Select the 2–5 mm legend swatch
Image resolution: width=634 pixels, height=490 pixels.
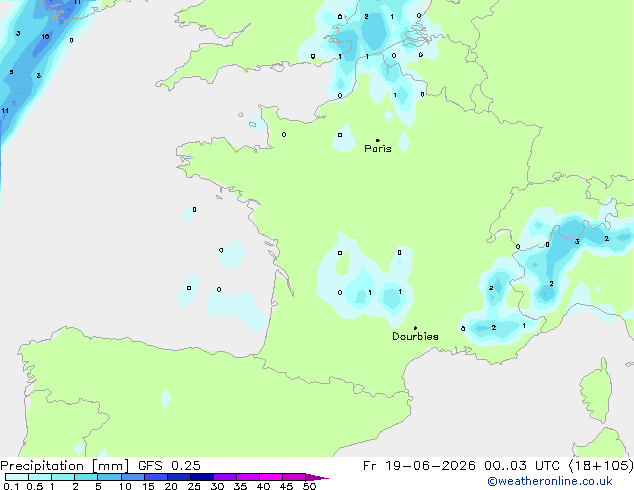coord(86,477)
